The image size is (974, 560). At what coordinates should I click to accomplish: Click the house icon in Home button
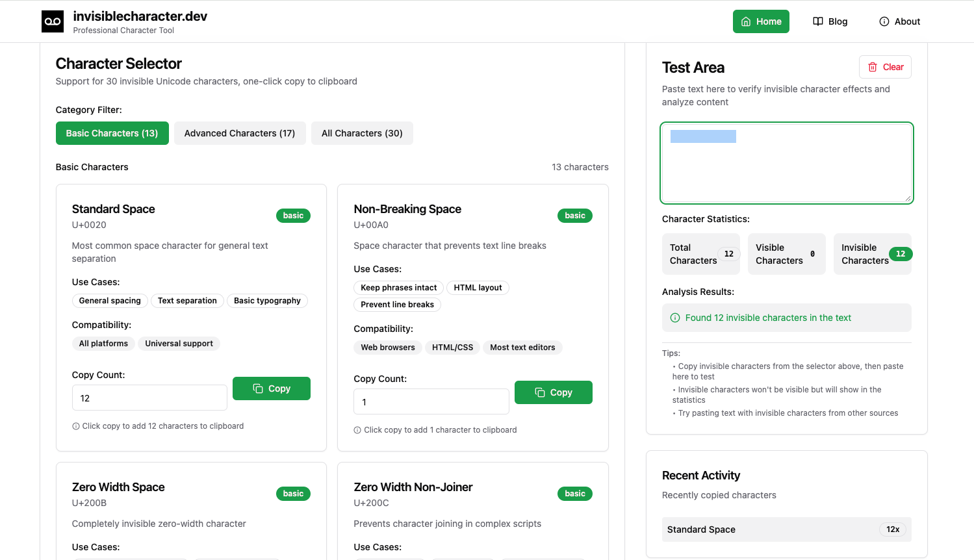746,21
